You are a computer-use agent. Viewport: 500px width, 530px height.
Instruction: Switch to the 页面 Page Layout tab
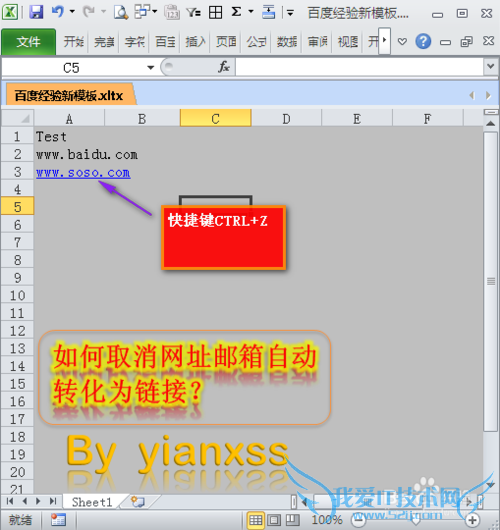click(x=226, y=42)
